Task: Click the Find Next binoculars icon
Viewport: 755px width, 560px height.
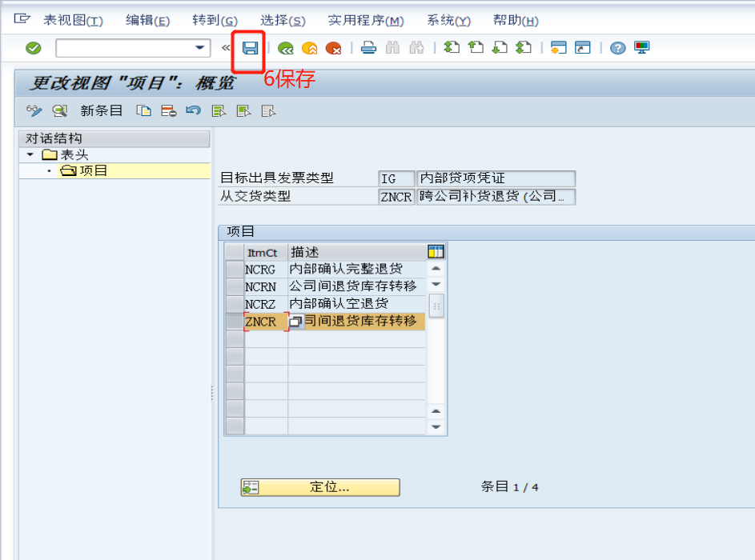Action: 416,48
